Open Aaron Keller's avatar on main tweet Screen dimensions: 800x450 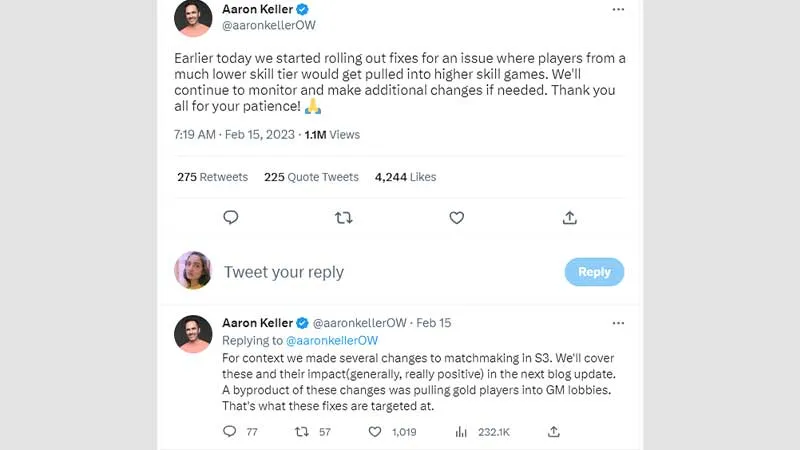pyautogui.click(x=193, y=18)
